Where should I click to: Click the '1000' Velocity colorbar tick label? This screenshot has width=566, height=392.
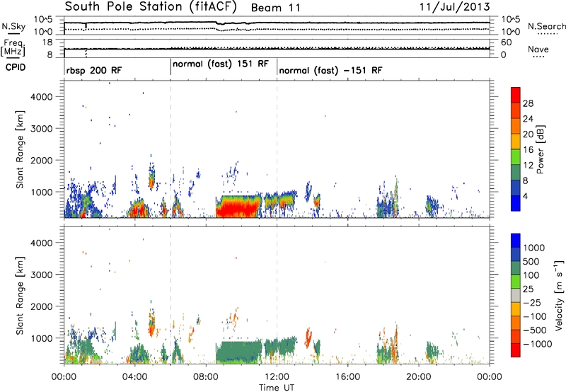point(534,248)
